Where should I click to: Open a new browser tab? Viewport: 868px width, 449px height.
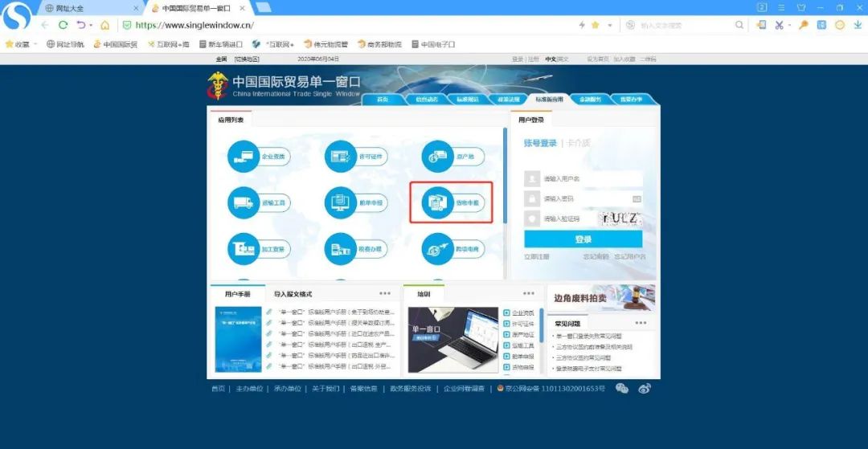(x=264, y=7)
